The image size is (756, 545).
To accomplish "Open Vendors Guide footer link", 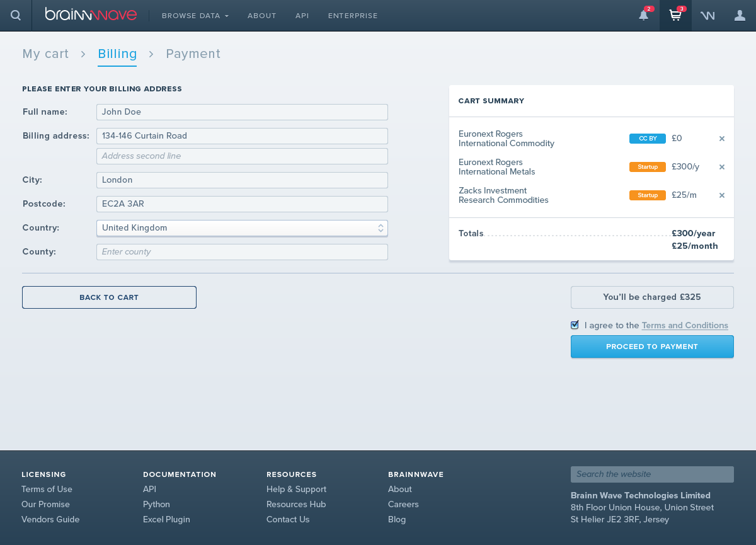I will (50, 520).
